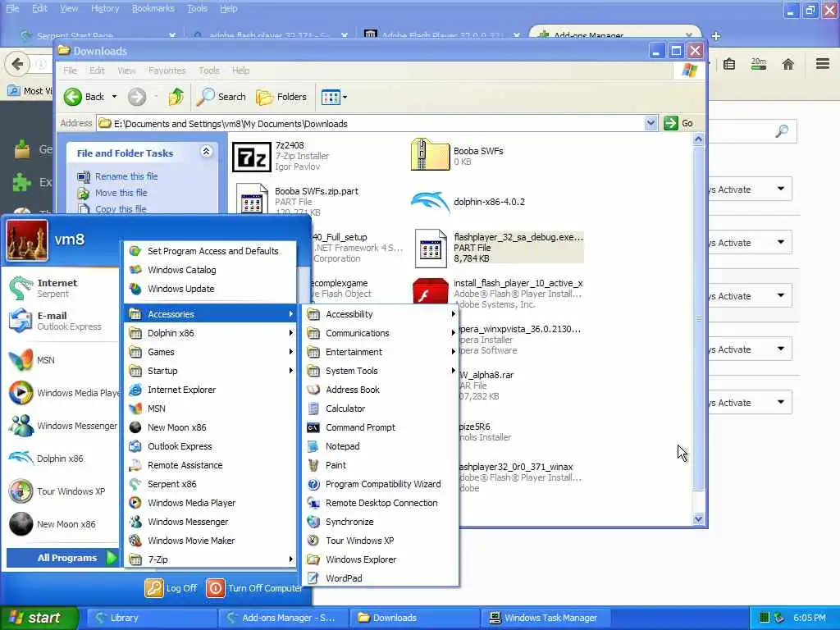Open History menu in browser window
The width and height of the screenshot is (840, 630).
(104, 8)
